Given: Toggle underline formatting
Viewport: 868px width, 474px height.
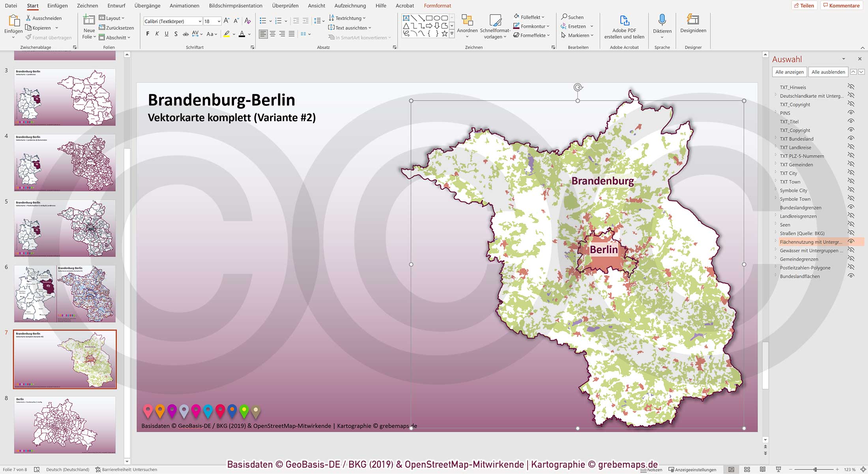Looking at the screenshot, I should (166, 34).
